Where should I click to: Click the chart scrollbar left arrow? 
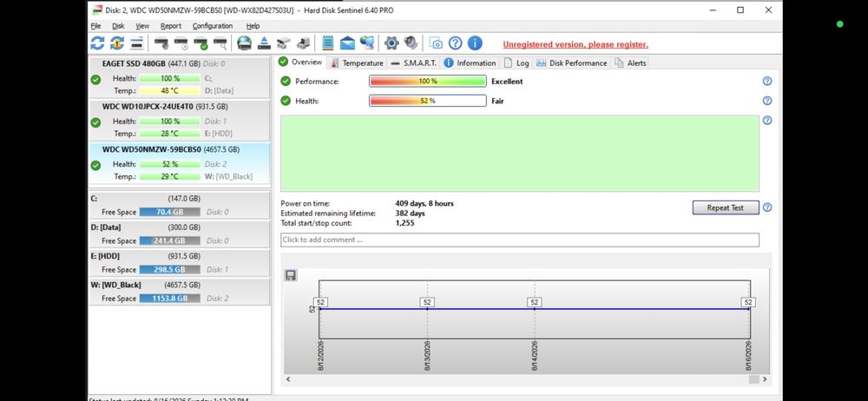pos(288,379)
